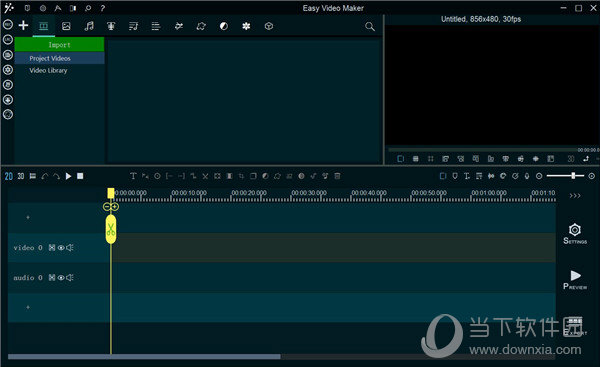Select Video Library in the list
600x367 pixels.
tap(48, 70)
